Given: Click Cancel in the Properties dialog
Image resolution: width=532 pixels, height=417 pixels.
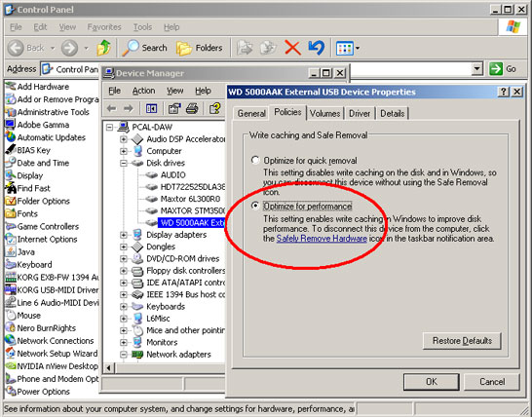Looking at the screenshot, I should pyautogui.click(x=492, y=382).
